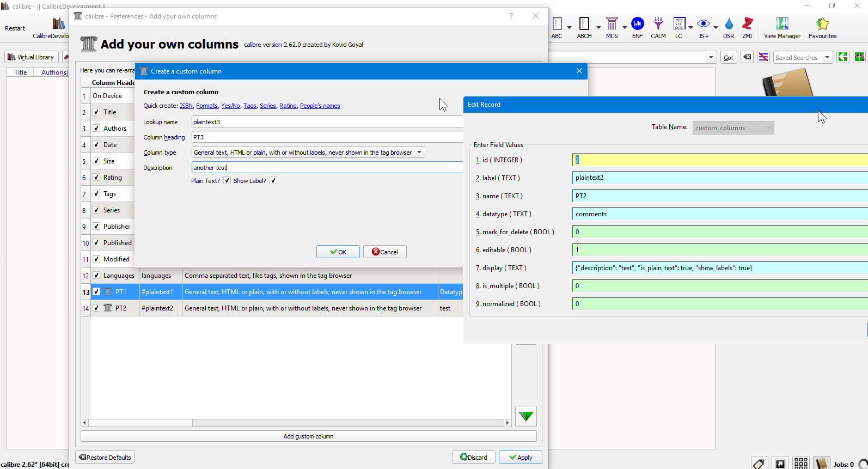The image size is (868, 469).
Task: Expand the ABC button dropdown arrow
Action: (x=570, y=27)
